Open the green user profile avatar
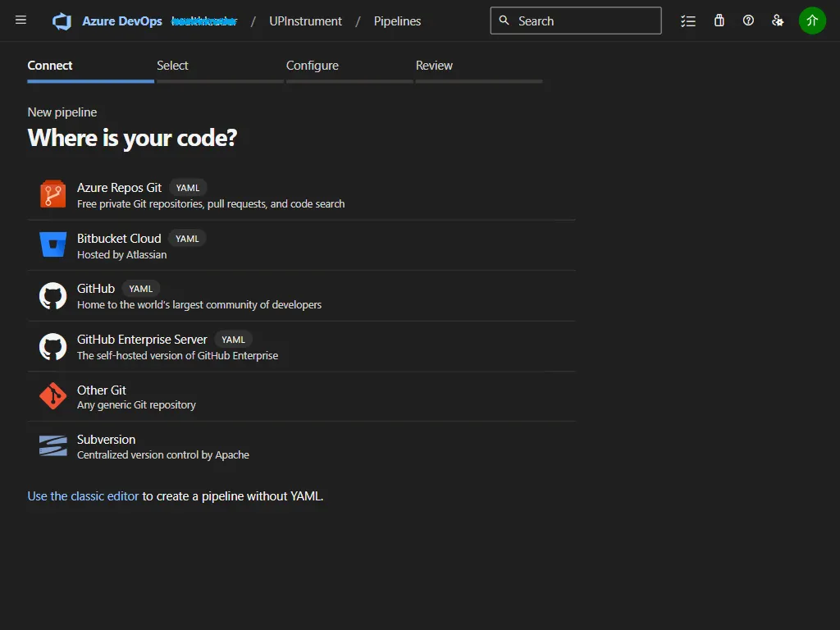Image resolution: width=840 pixels, height=630 pixels. point(812,21)
